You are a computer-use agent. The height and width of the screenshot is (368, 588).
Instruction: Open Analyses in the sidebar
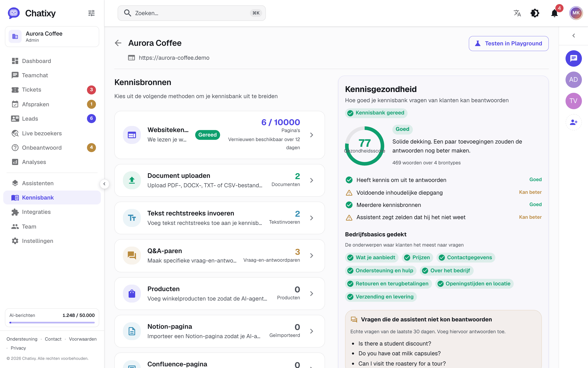(x=52, y=162)
